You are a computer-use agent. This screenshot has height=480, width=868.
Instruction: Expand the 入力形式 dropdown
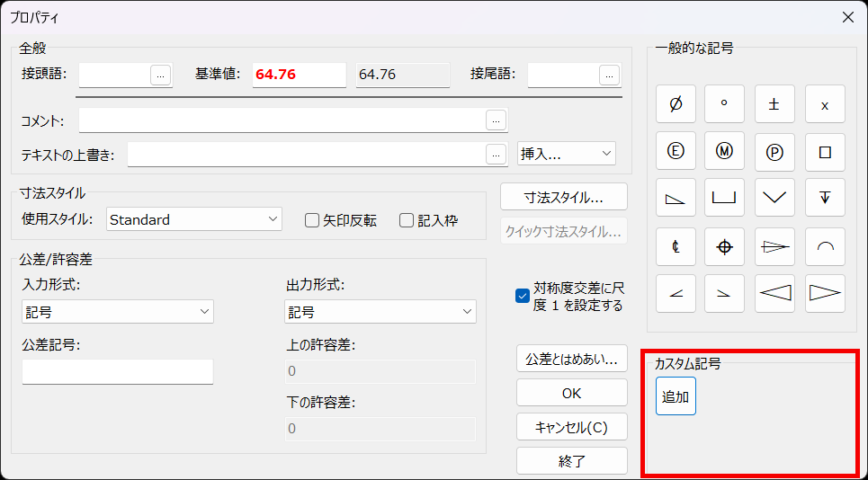coord(118,312)
